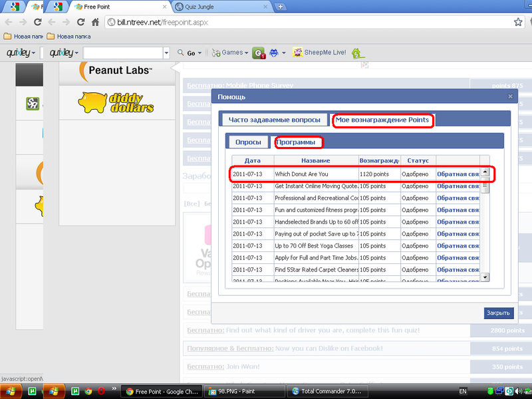Switch to the Quiz Jungle browser tab
Image resolution: width=532 pixels, height=399 pixels.
[x=223, y=7]
